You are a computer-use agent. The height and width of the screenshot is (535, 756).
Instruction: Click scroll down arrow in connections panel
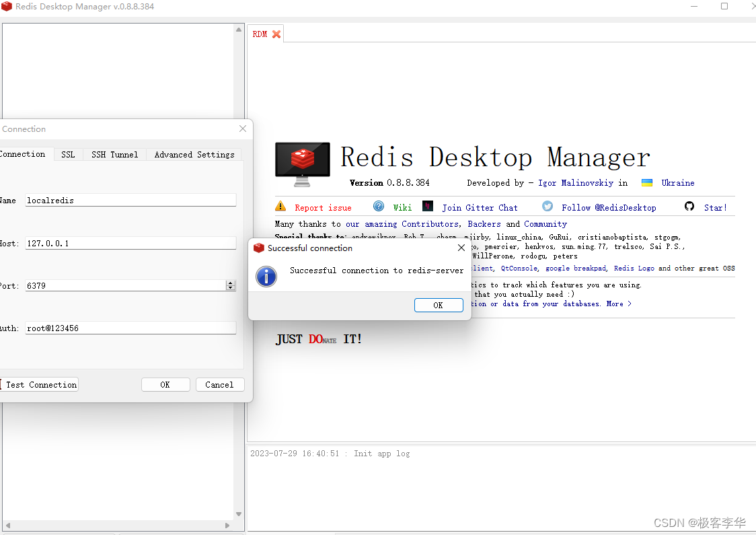[x=239, y=513]
